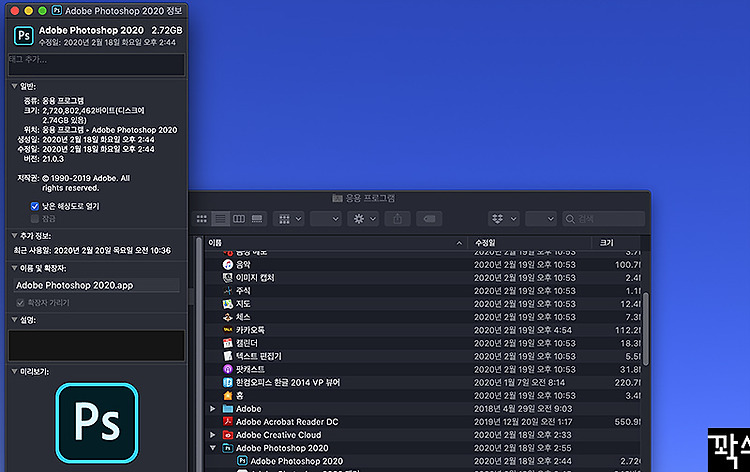Click the 설명 comments text box
This screenshot has height=472, width=750.
click(x=96, y=345)
